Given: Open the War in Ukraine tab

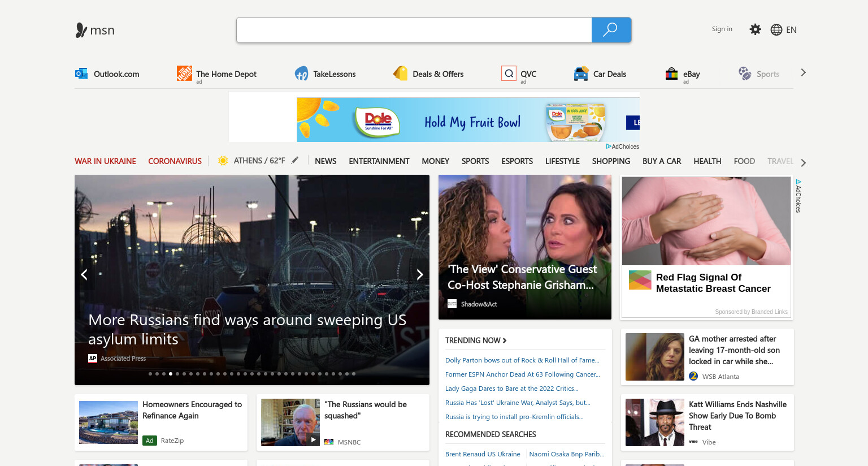Looking at the screenshot, I should click(105, 161).
